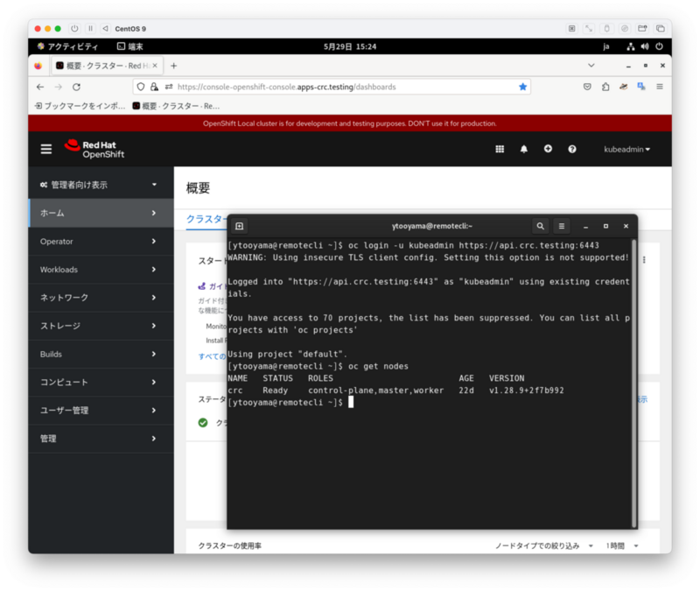Screen dimensions: 700x591
Task: Open the Firefox extensions puzzle icon
Action: [605, 87]
